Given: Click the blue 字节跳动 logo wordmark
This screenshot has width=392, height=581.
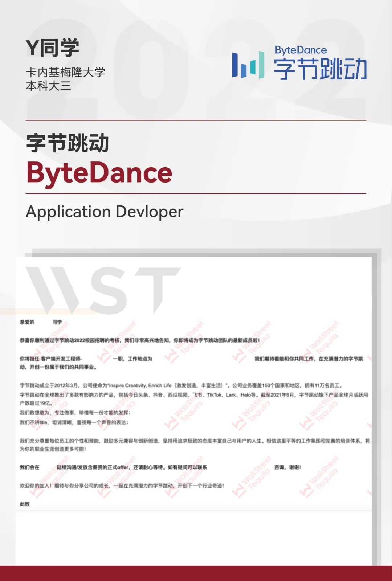Looking at the screenshot, I should (320, 69).
